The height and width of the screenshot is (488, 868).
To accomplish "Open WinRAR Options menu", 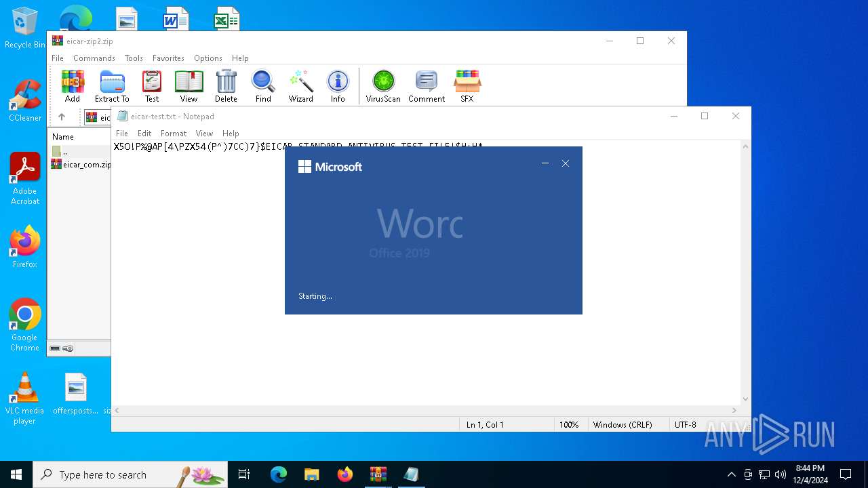I will tap(208, 58).
